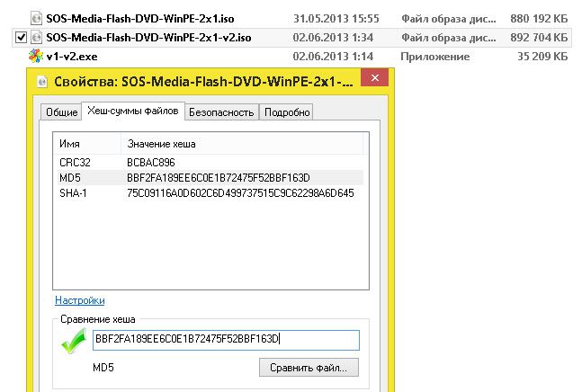
Task: Click the Значение хеша column header
Action: click(242, 144)
